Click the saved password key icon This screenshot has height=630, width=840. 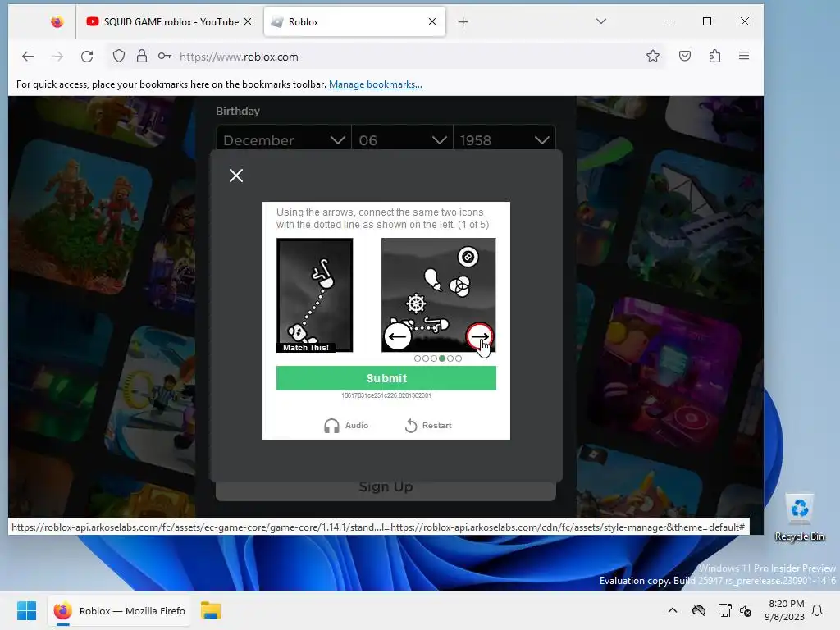coord(164,56)
